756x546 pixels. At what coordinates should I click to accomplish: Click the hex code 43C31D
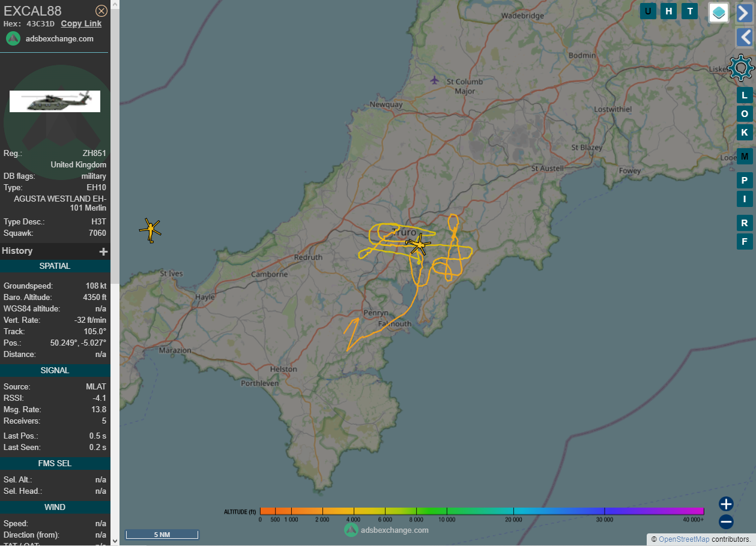pyautogui.click(x=40, y=23)
